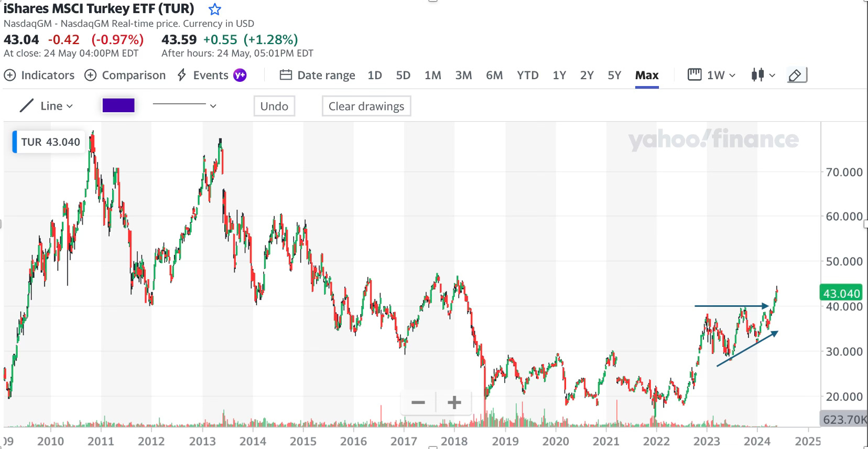
Task: Open the Line drawing tool dropdown
Action: (x=46, y=106)
